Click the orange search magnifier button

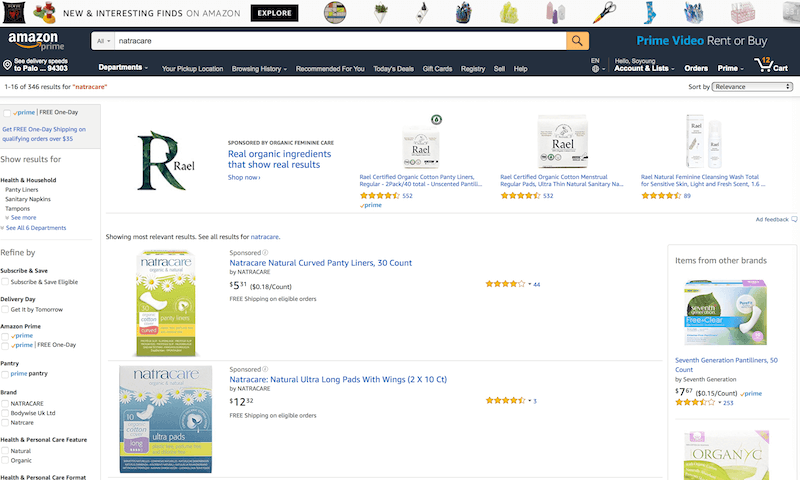tap(577, 41)
